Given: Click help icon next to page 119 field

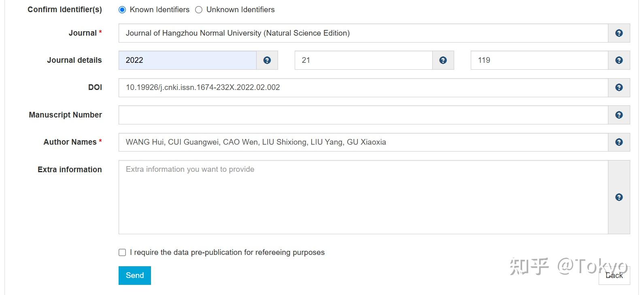Looking at the screenshot, I should (x=618, y=60).
